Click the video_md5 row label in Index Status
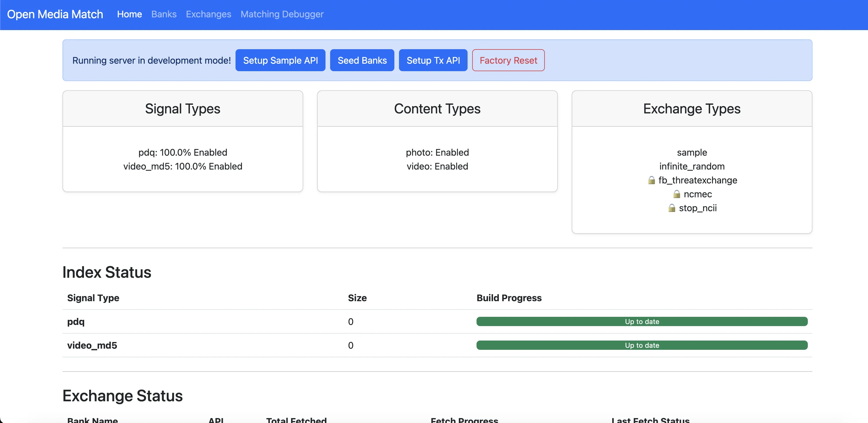868x423 pixels. tap(92, 345)
